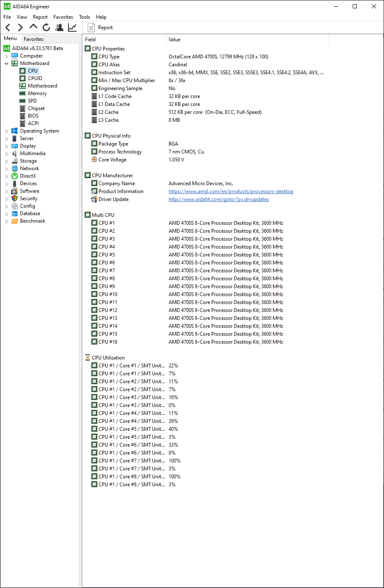
Task: Open the View menu
Action: coord(22,17)
